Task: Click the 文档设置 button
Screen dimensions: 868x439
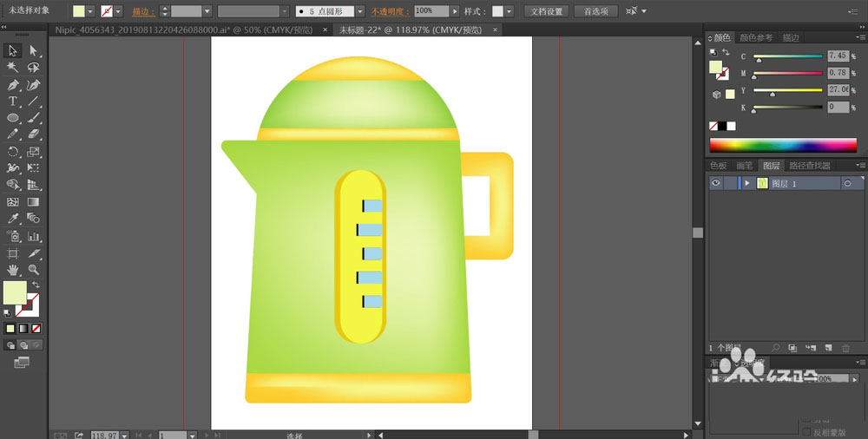Action: [546, 11]
